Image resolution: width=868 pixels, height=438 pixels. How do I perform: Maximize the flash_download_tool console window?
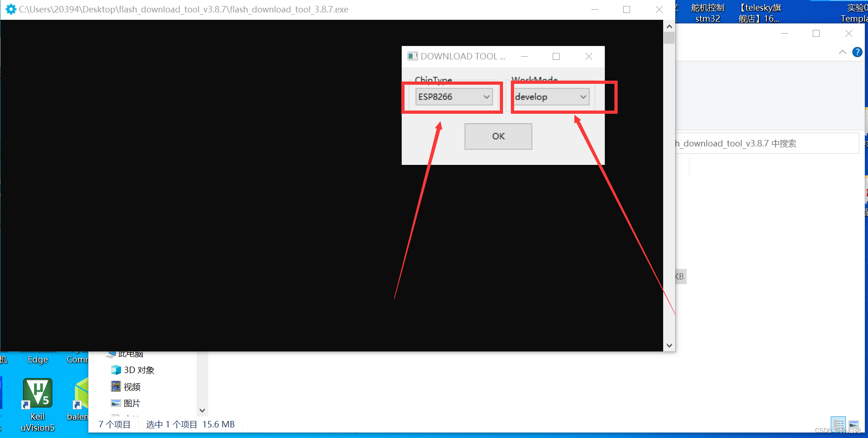pyautogui.click(x=626, y=9)
